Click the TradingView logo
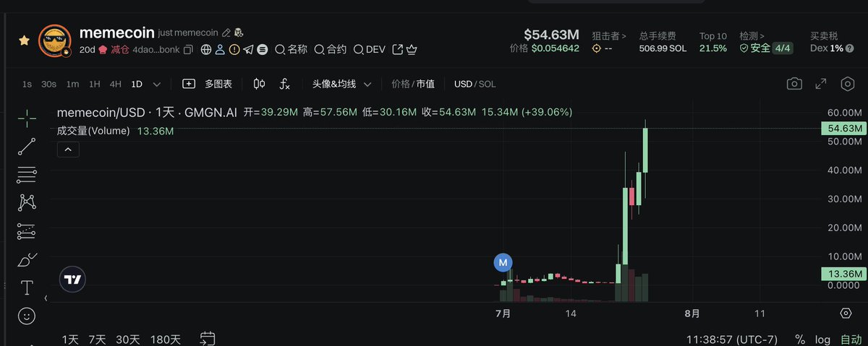 pyautogui.click(x=72, y=279)
